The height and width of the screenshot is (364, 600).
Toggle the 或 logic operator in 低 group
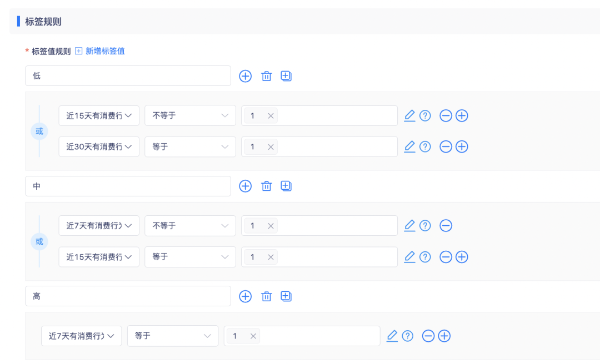(39, 131)
